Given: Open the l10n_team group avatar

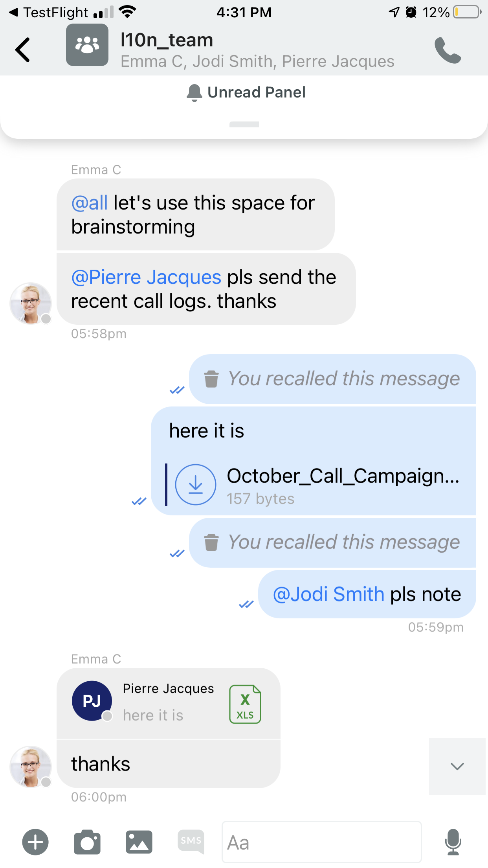Looking at the screenshot, I should pos(87,45).
